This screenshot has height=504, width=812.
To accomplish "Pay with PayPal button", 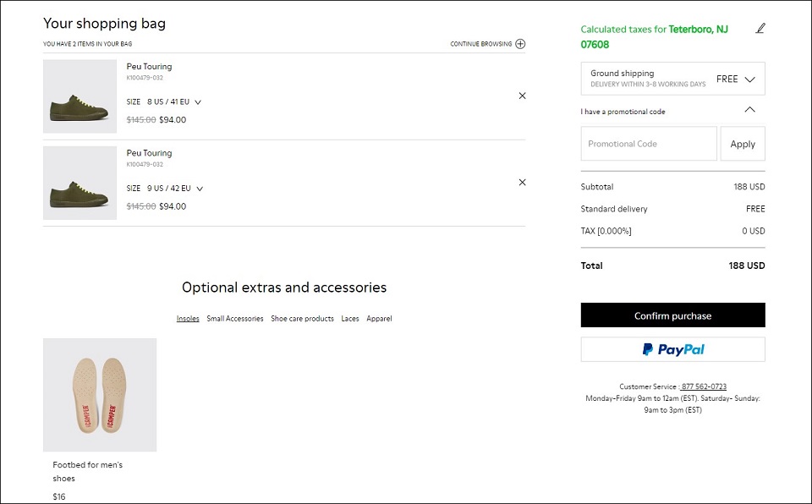I will (x=672, y=349).
